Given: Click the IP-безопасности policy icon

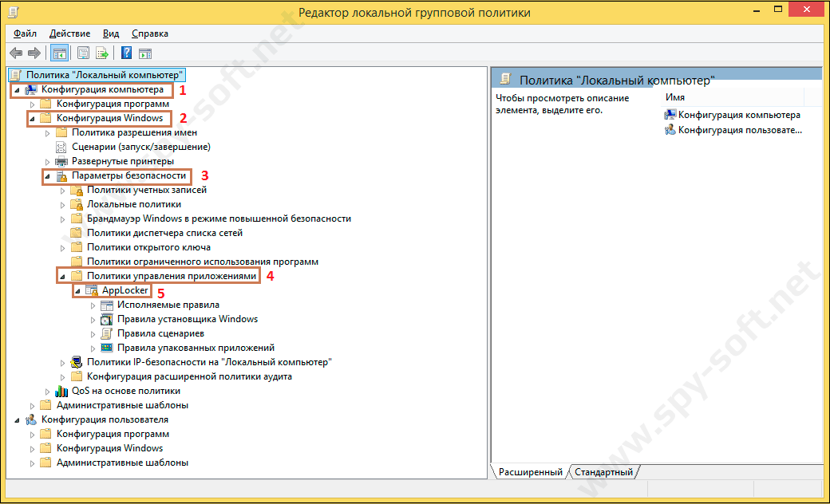Looking at the screenshot, I should click(x=77, y=362).
